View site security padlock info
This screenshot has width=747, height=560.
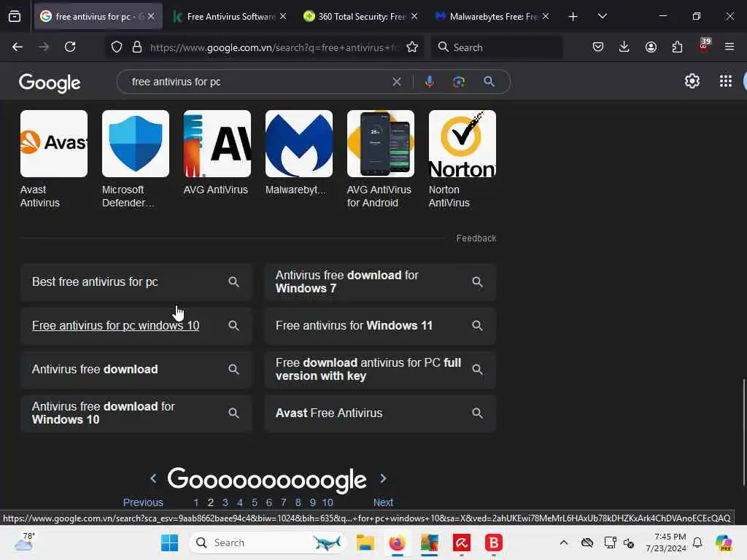pos(137,47)
